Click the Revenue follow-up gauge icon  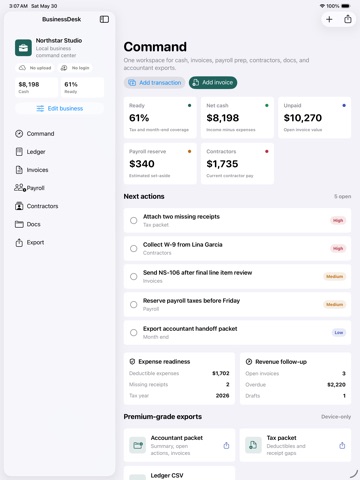pos(249,362)
